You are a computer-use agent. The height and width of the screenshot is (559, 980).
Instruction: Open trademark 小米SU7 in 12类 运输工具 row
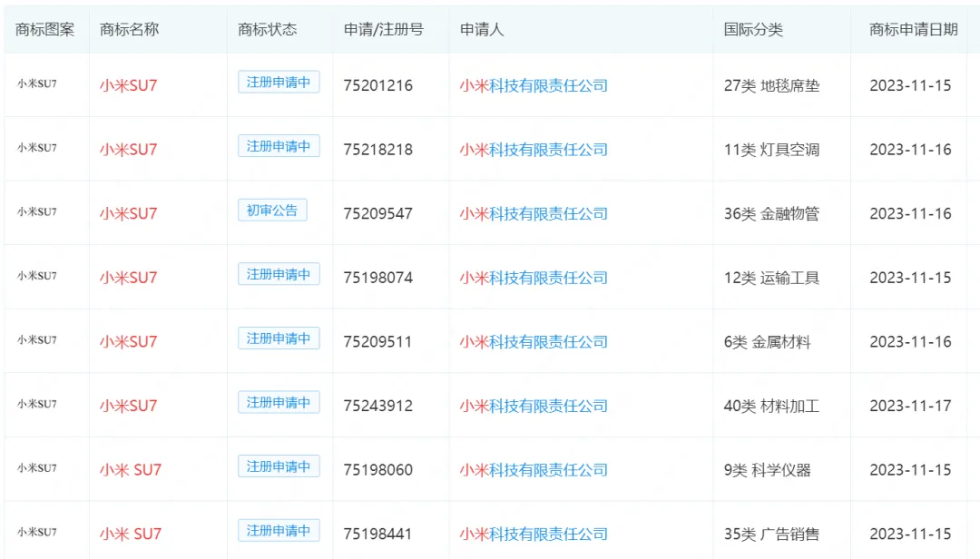(x=128, y=278)
